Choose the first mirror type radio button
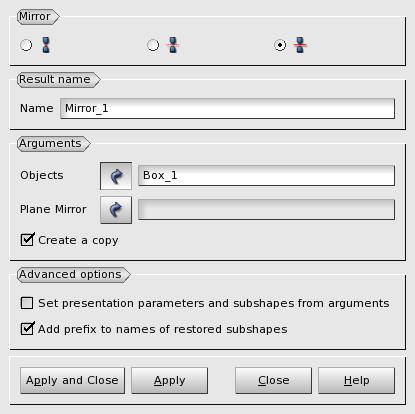This screenshot has width=415, height=414. tap(26, 45)
